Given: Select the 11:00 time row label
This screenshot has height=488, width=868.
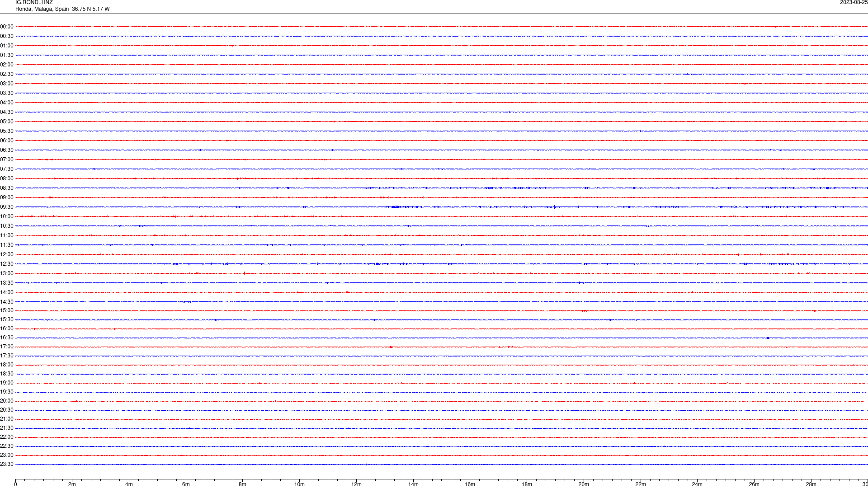Looking at the screenshot, I should coord(7,235).
